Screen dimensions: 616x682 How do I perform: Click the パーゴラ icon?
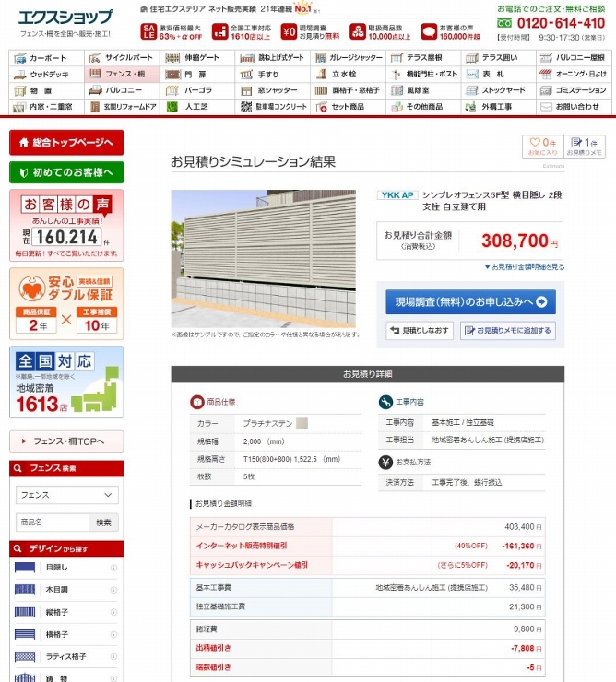click(172, 90)
